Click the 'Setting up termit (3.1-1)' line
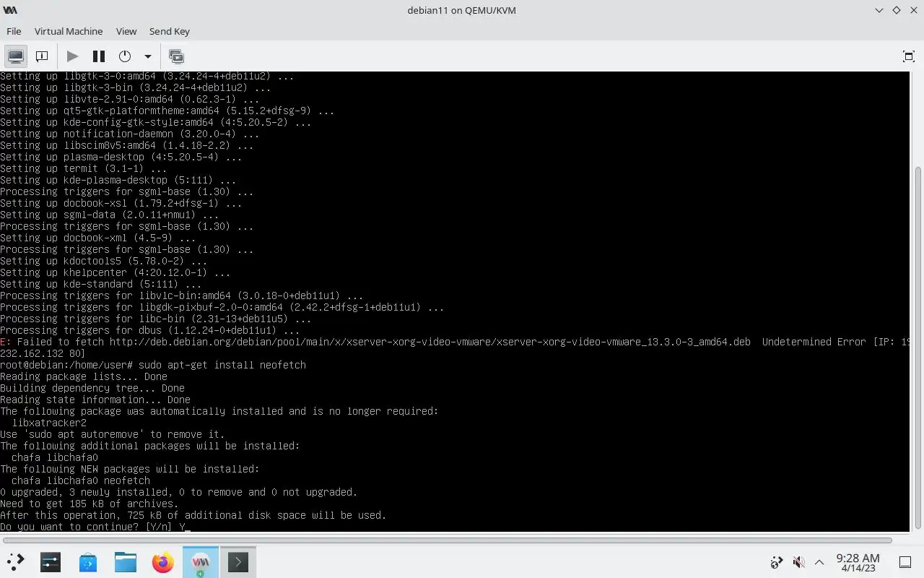Viewport: 924px width, 578px height. pos(84,168)
